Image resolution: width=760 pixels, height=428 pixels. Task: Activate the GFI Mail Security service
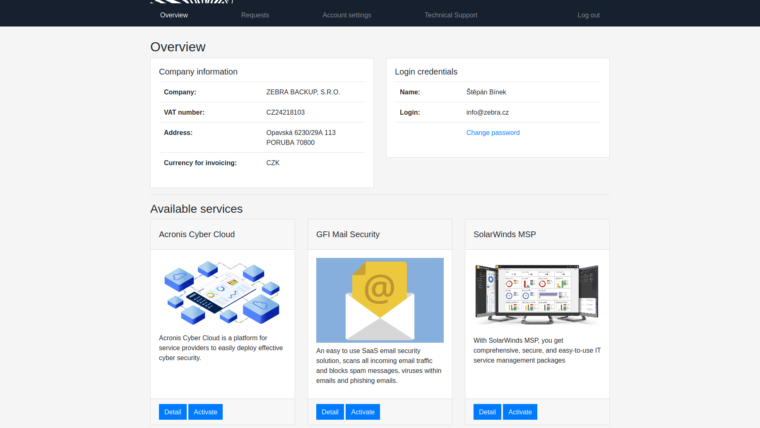[363, 412]
